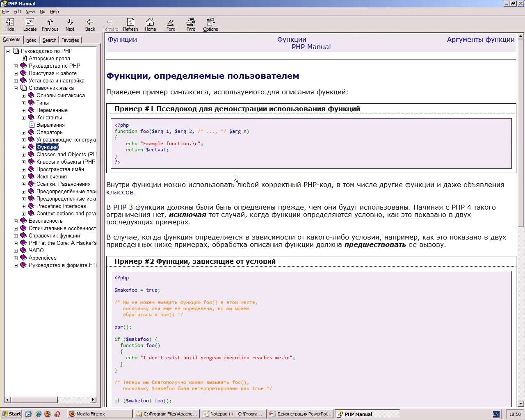The height and width of the screenshot is (420, 525).
Task: Select the Contents tab
Action: (11, 40)
